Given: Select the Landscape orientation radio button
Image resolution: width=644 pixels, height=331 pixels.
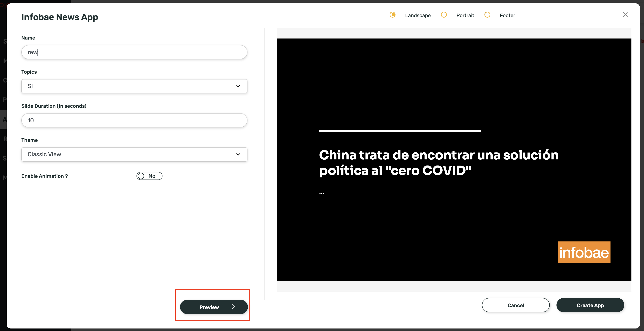Looking at the screenshot, I should click(393, 15).
